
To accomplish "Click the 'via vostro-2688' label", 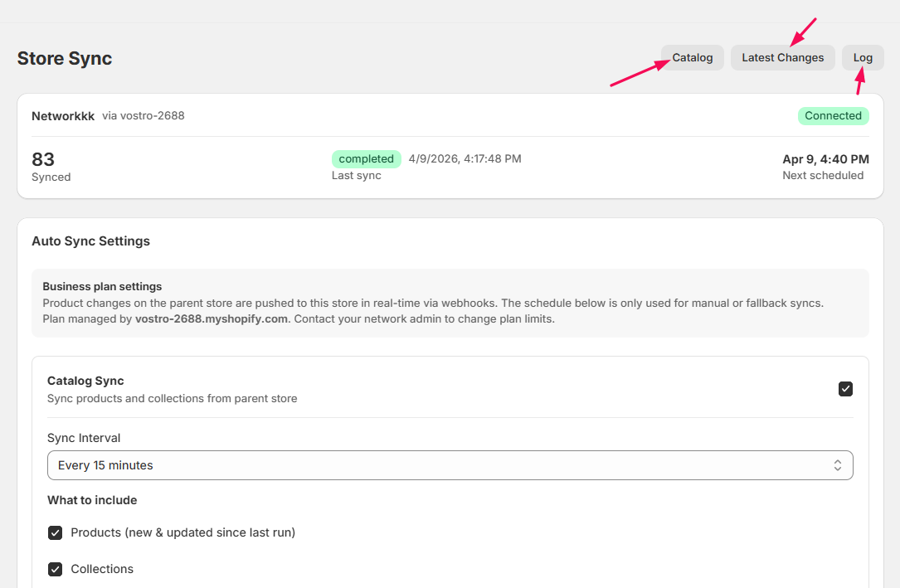I will [144, 116].
